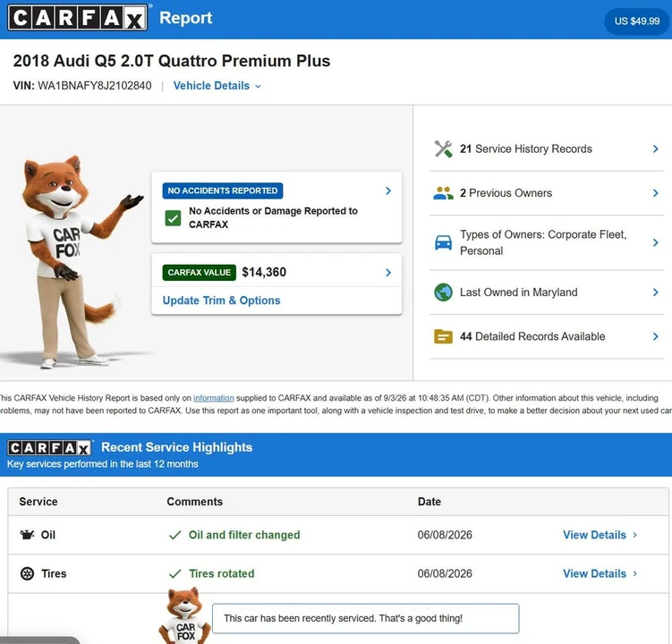The width and height of the screenshot is (672, 644).
Task: Click the wrench Service History icon
Action: coord(443,149)
